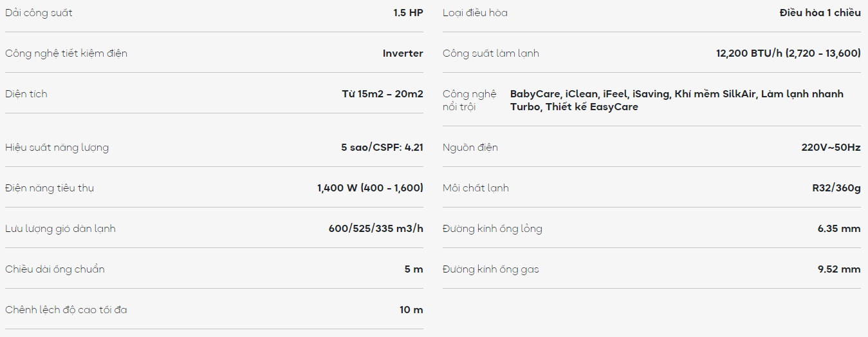Select the "10 m" height difference value
The height and width of the screenshot is (337, 868).
click(411, 310)
